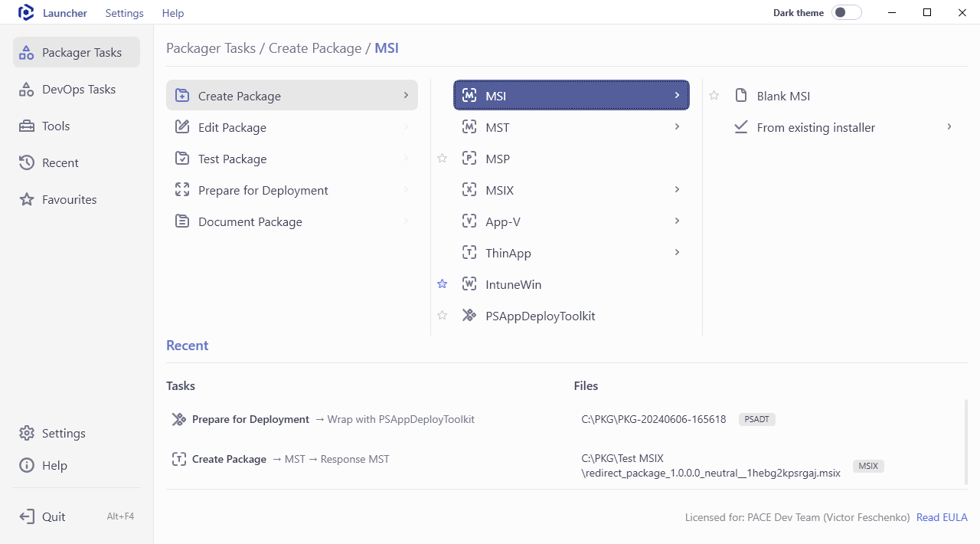Click the Prepare for Deployment icon
This screenshot has height=544, width=980.
pos(182,190)
